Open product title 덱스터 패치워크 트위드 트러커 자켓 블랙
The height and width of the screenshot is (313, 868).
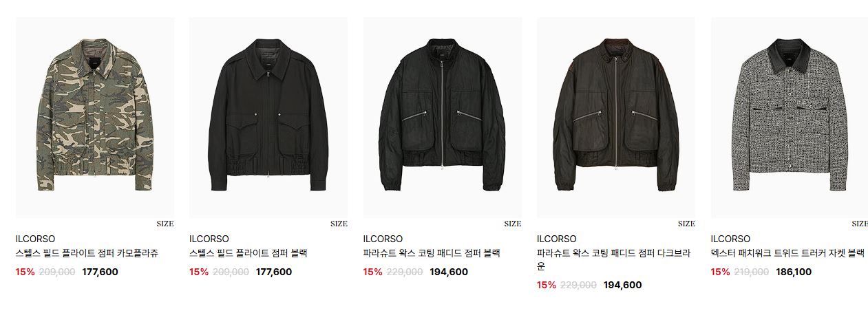[x=787, y=253]
